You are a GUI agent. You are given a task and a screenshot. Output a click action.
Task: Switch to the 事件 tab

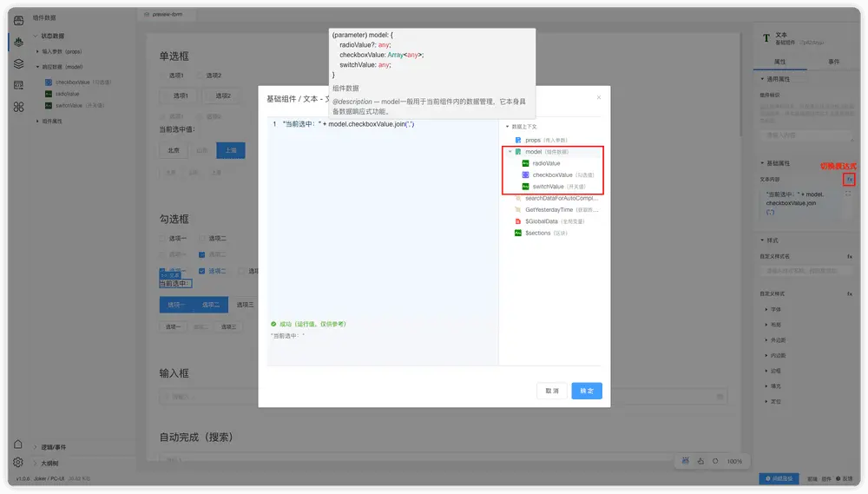click(833, 62)
